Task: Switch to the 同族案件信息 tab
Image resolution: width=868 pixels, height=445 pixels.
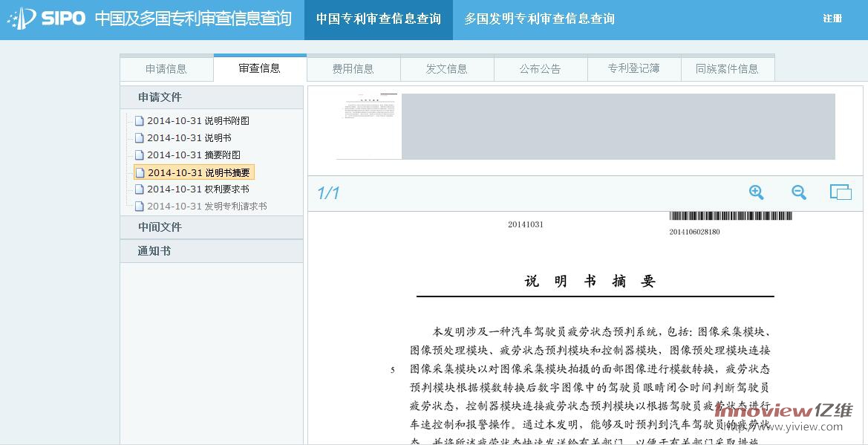Action: click(x=728, y=68)
